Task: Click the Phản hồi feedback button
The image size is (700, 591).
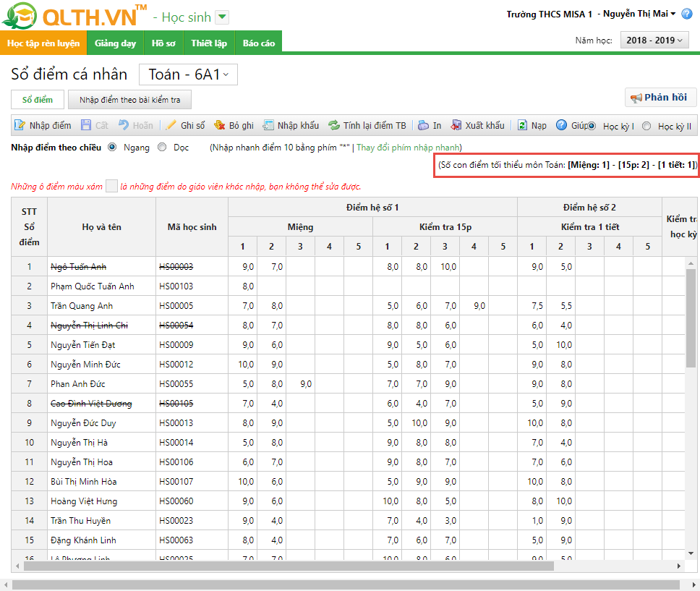Action: [660, 98]
